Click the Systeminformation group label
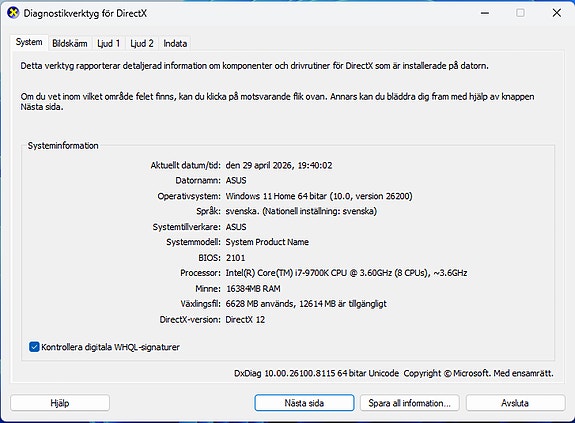 (63, 146)
